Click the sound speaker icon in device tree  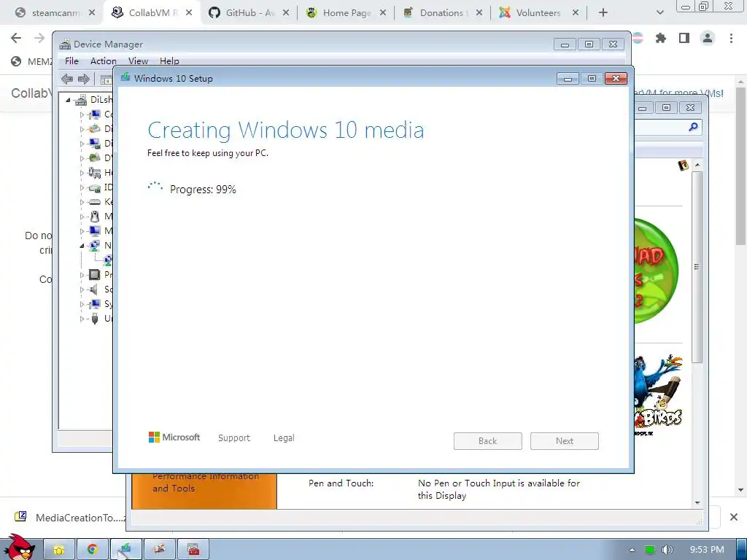pos(94,289)
